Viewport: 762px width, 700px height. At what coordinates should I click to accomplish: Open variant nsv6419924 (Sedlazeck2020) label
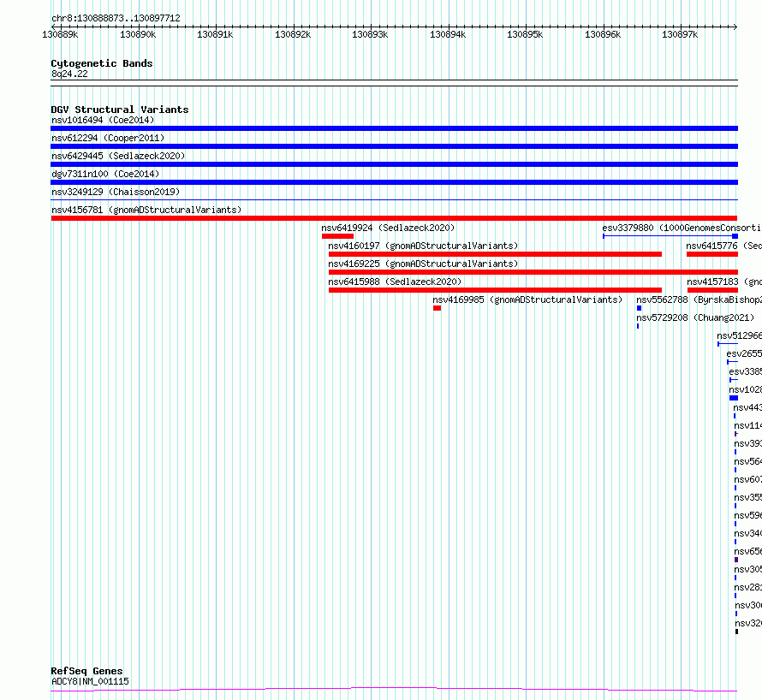pos(388,228)
